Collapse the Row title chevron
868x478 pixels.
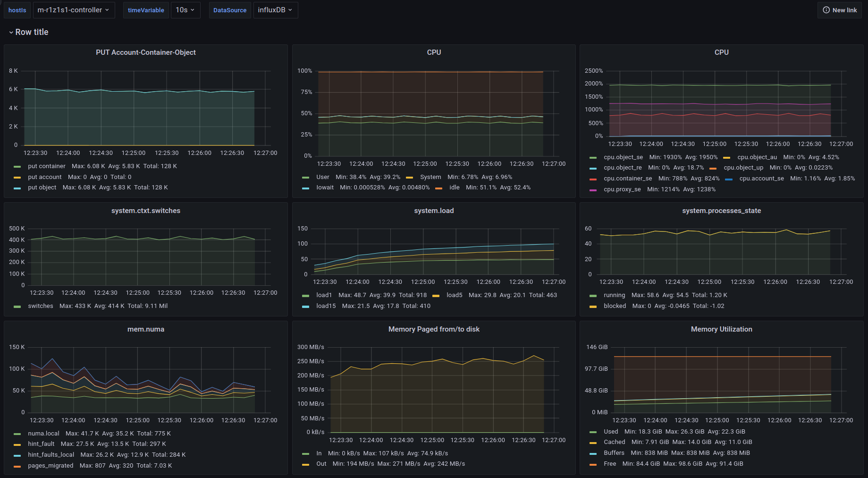point(11,33)
